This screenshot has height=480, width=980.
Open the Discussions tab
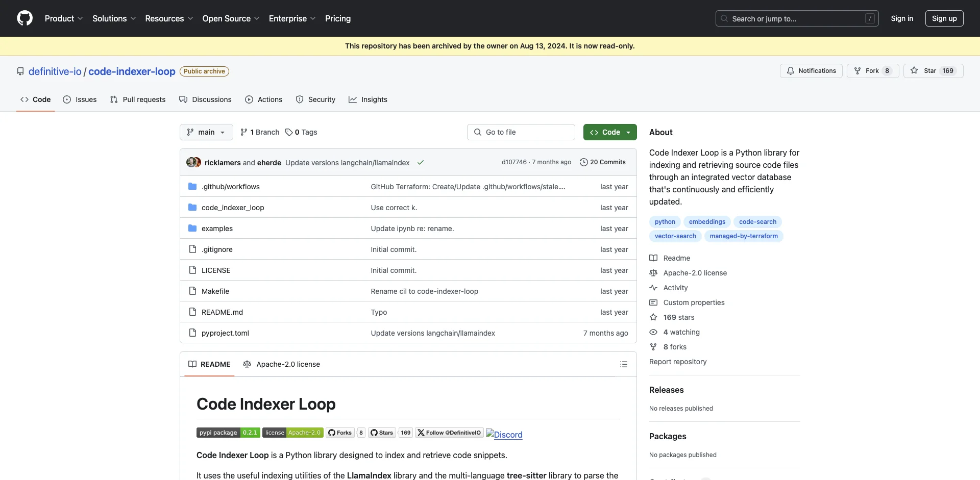(205, 99)
